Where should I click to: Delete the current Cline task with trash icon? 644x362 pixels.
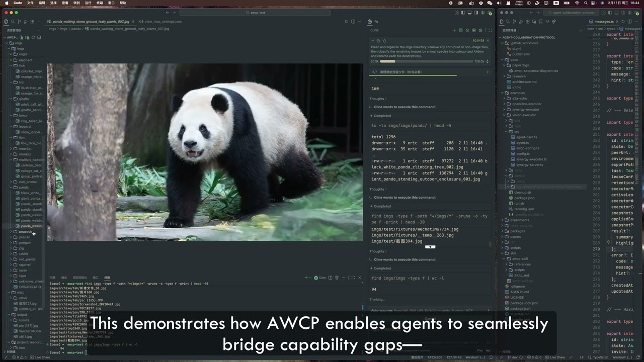coord(384,41)
